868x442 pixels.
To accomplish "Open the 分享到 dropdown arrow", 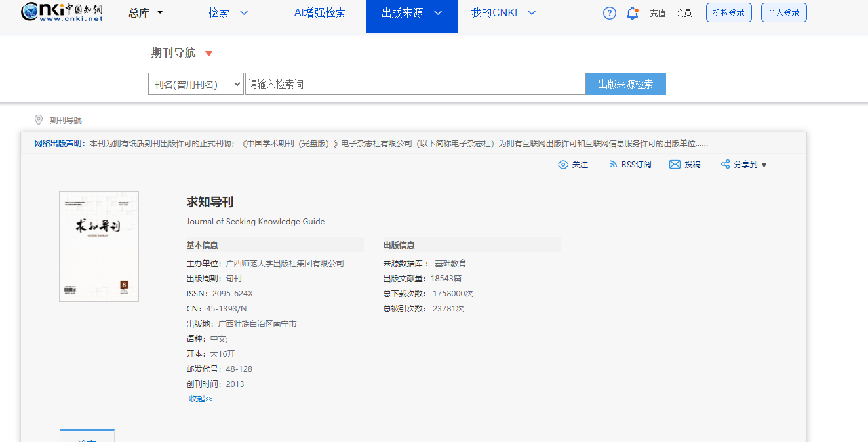I will tap(764, 165).
